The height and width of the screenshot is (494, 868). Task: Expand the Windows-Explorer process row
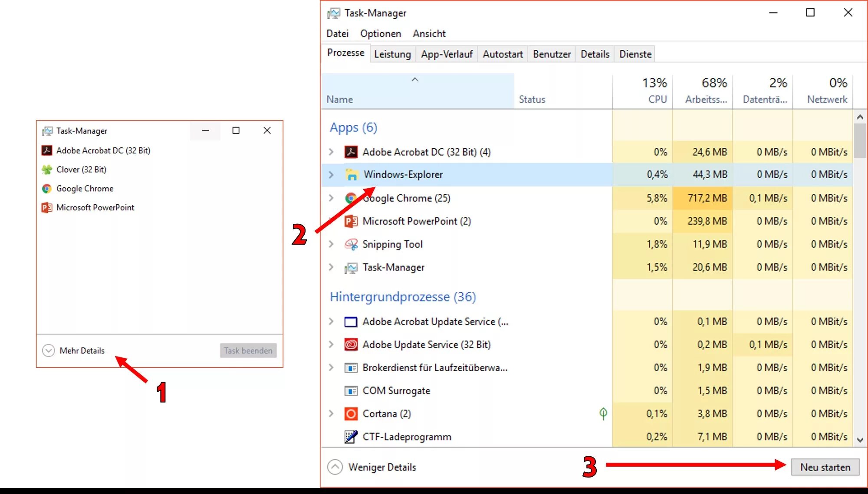[331, 174]
